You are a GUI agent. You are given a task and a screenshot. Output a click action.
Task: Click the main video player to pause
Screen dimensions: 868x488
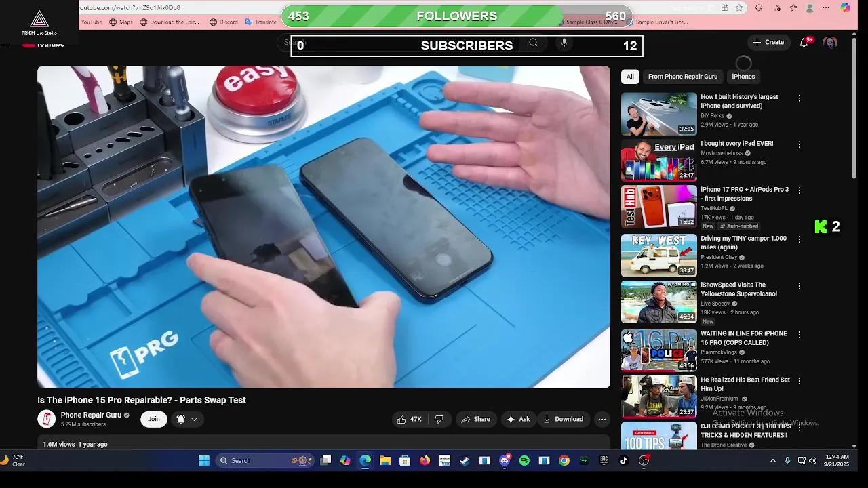[323, 227]
